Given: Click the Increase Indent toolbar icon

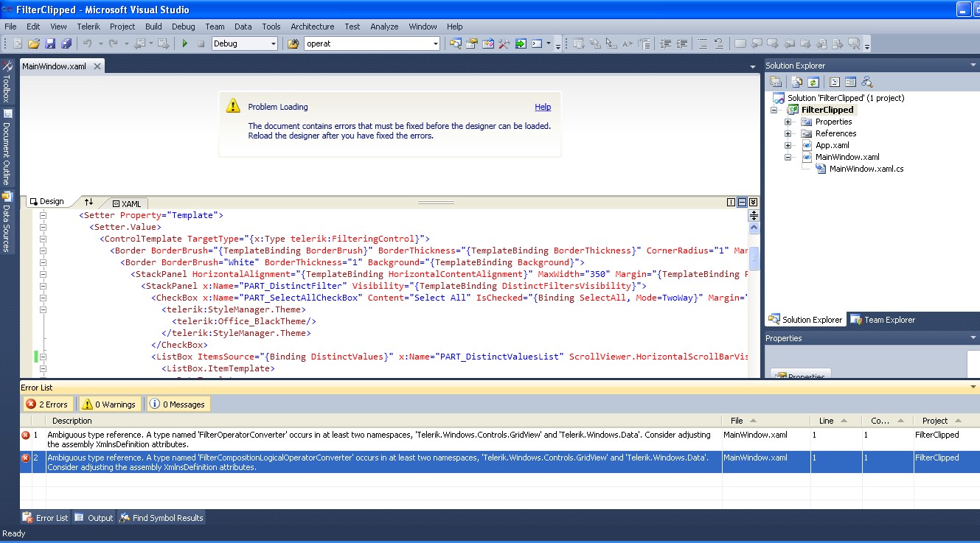Looking at the screenshot, I should click(682, 43).
